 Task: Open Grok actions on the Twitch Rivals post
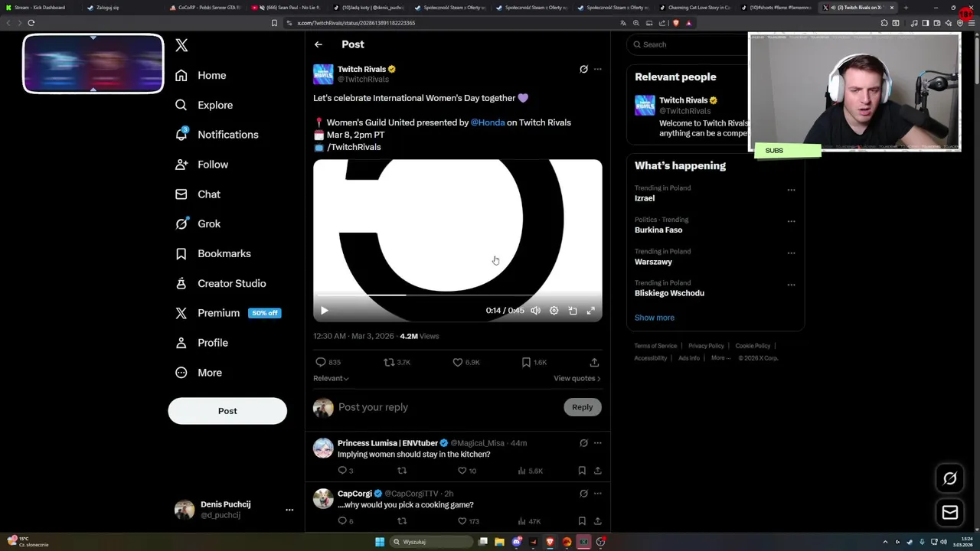click(583, 69)
